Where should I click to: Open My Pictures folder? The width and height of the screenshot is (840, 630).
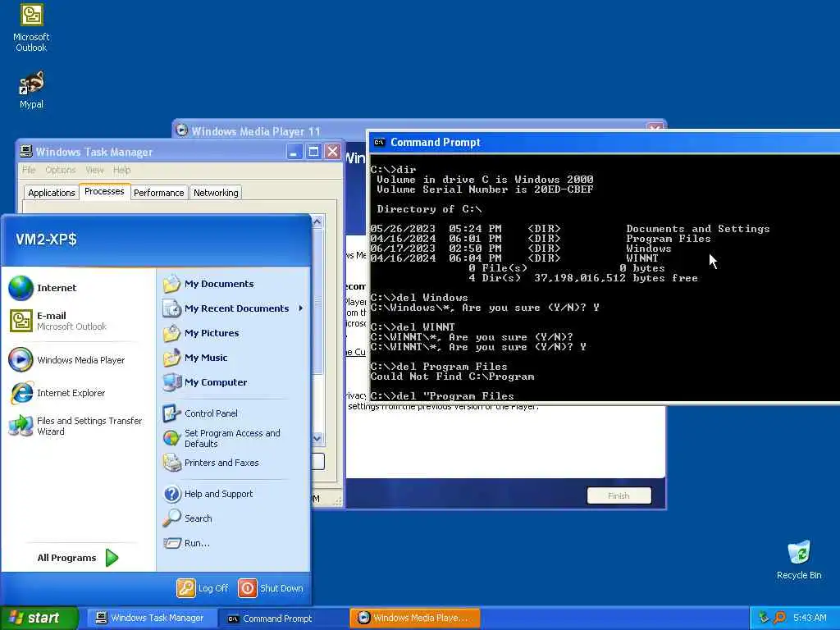pos(201,333)
